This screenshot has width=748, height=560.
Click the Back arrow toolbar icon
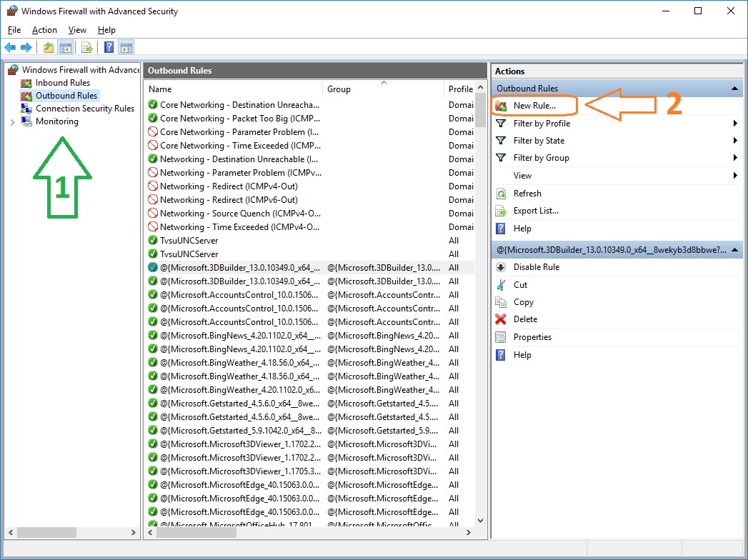tap(10, 47)
